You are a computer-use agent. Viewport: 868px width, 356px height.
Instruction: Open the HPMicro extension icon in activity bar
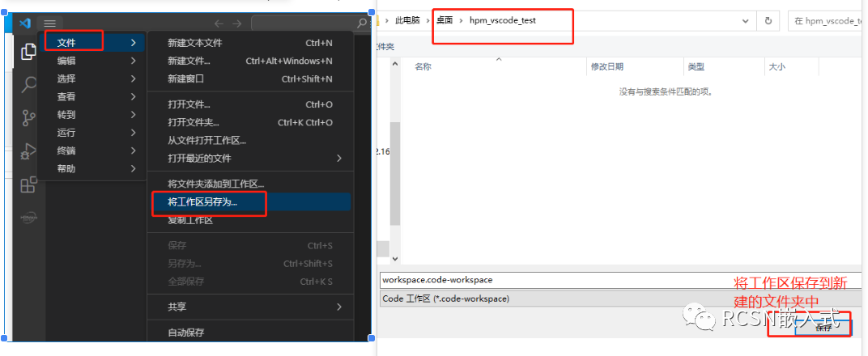pos(28,218)
